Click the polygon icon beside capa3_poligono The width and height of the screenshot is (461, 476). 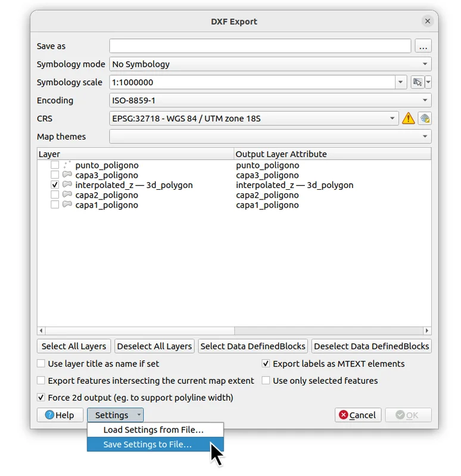(67, 175)
